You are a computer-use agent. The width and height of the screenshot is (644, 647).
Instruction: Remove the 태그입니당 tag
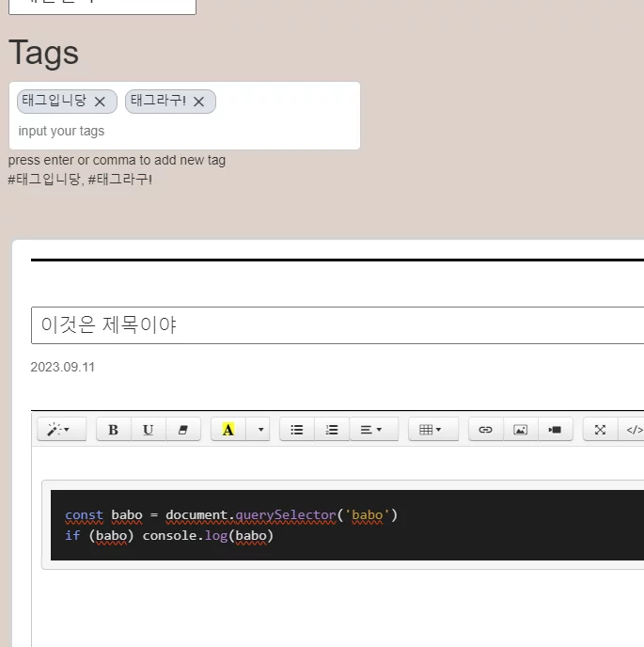100,102
